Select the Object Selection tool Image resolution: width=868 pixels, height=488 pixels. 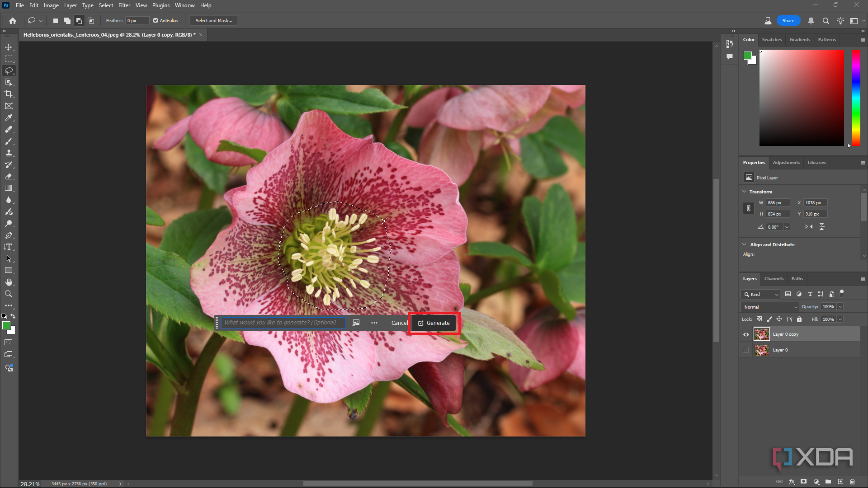pyautogui.click(x=9, y=82)
